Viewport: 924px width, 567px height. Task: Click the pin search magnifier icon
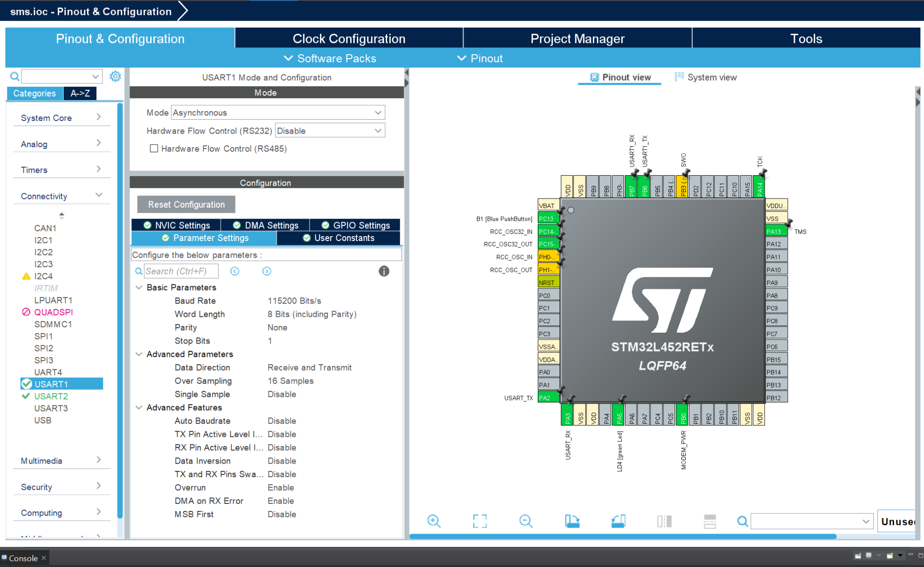(742, 521)
